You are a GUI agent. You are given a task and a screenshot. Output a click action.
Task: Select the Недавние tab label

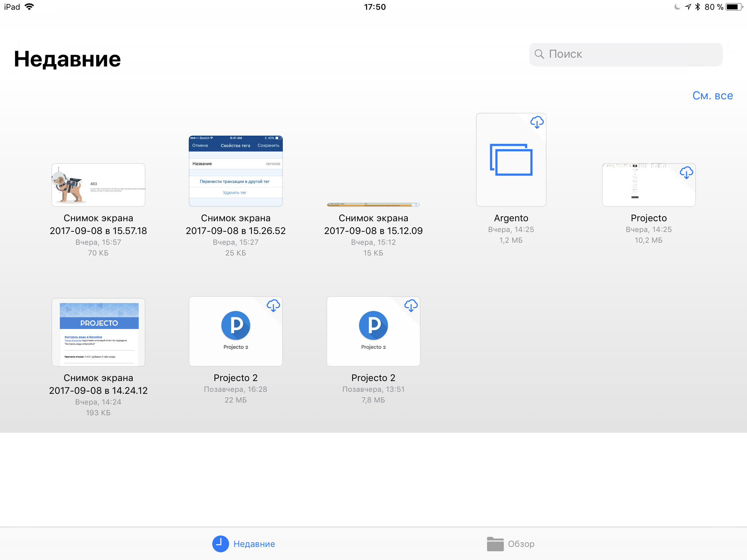[x=254, y=544]
